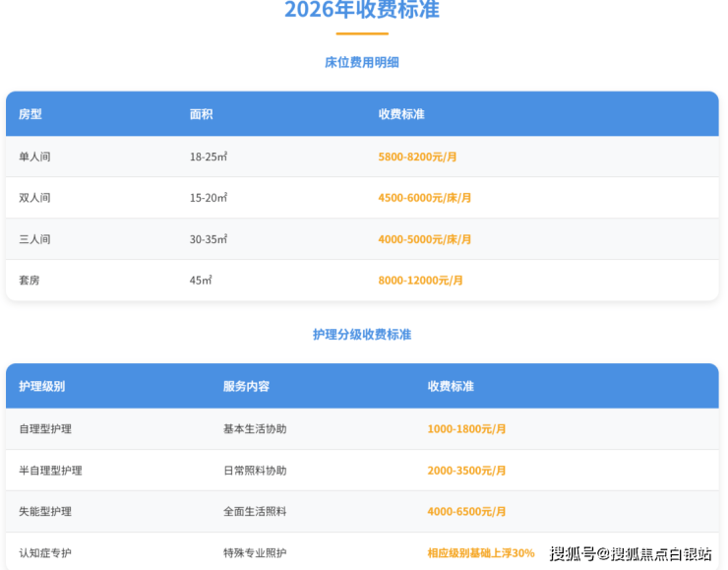Select the 失能型护理 row label
728x570 pixels.
[45, 512]
